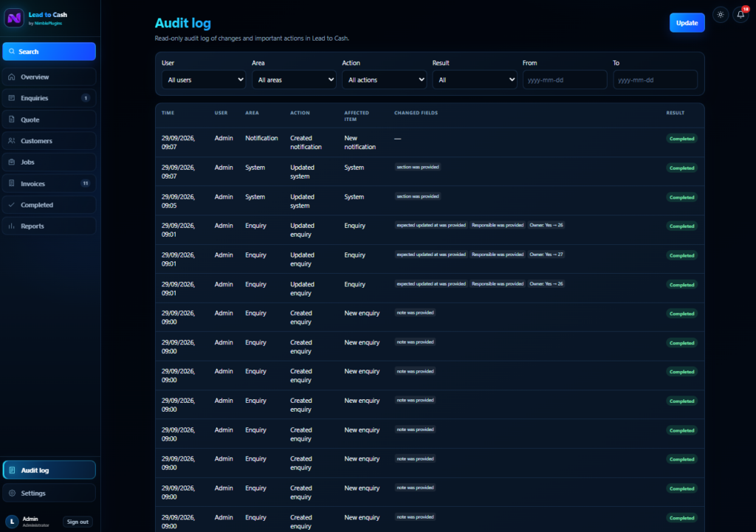
Task: Click the magnifier icon in Search
Action: tap(12, 52)
